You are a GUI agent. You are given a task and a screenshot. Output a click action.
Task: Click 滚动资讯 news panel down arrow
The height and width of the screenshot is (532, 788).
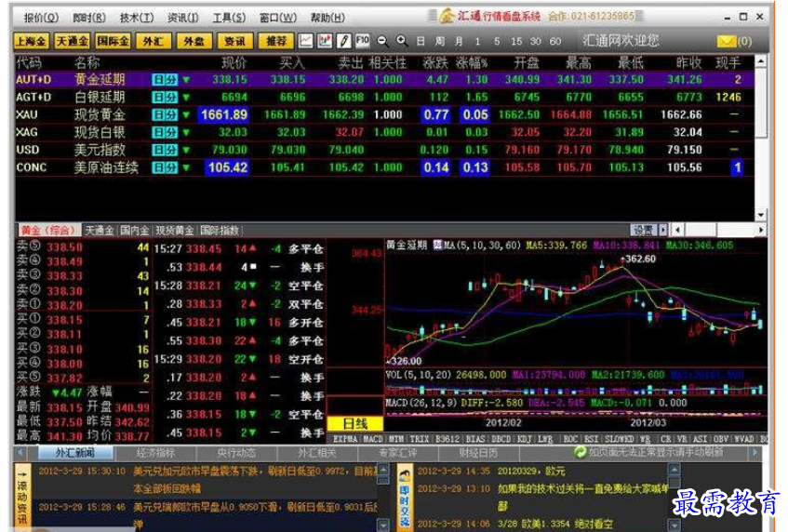(x=383, y=525)
